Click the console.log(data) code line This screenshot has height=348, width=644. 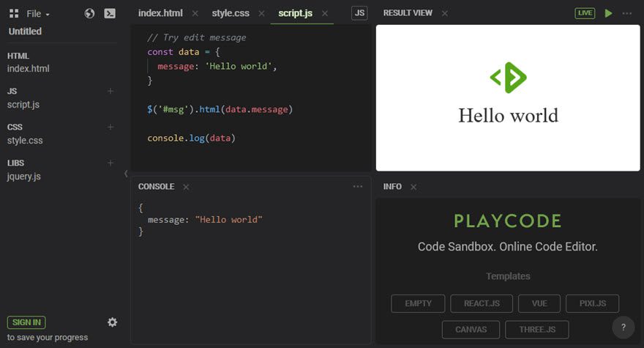pos(192,138)
